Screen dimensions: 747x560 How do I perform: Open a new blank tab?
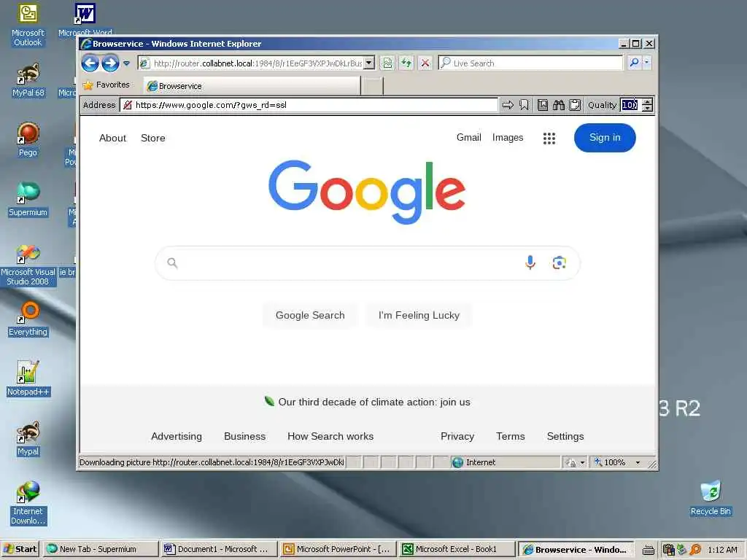373,86
